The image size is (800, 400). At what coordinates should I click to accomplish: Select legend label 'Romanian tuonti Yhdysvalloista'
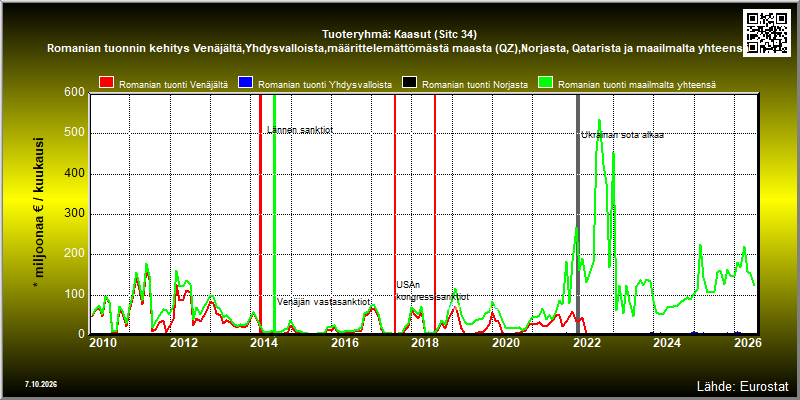325,85
